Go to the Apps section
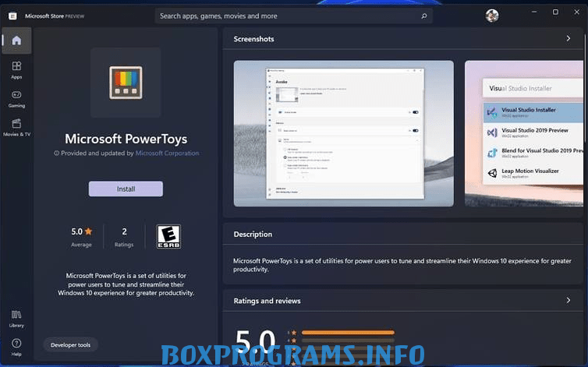This screenshot has height=367, width=588. click(x=16, y=70)
